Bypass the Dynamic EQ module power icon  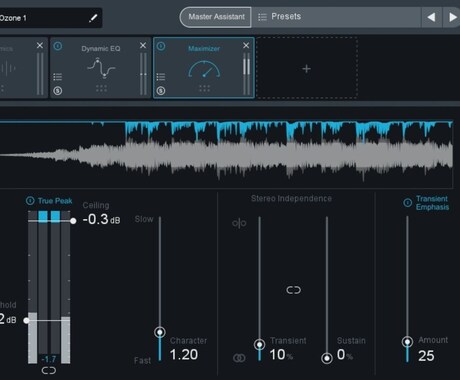click(58, 46)
